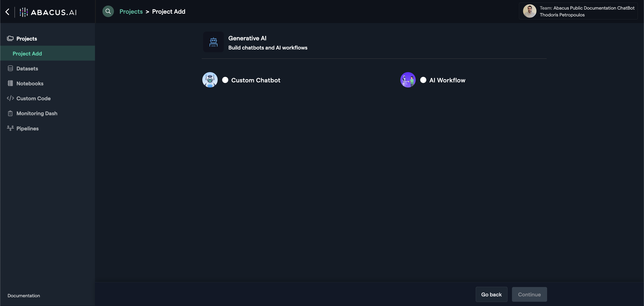The width and height of the screenshot is (644, 306).
Task: Click the back arrow beside Abacus.AI logo
Action: tap(7, 12)
